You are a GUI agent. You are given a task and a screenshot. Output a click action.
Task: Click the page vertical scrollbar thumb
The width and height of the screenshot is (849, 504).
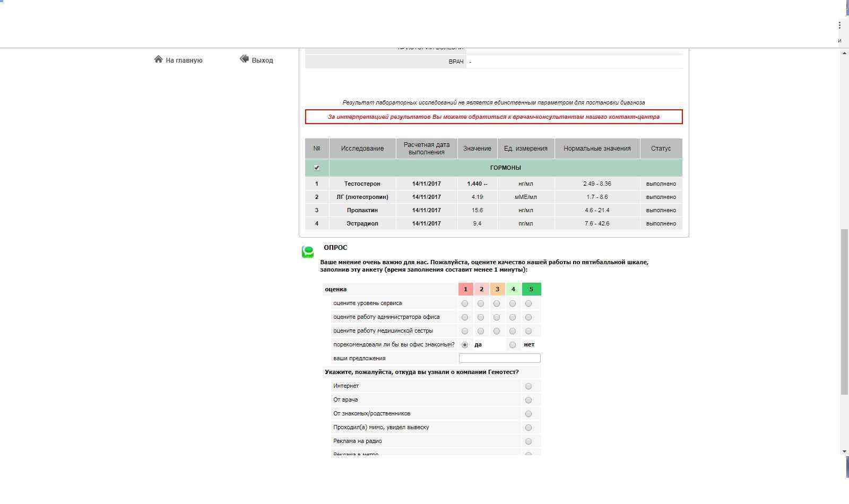844,312
